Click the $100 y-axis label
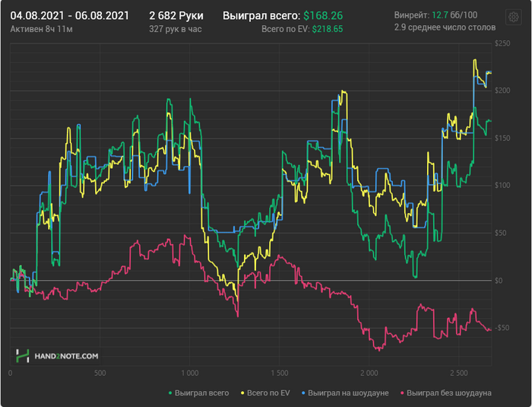This screenshot has width=532, height=407. click(x=502, y=185)
